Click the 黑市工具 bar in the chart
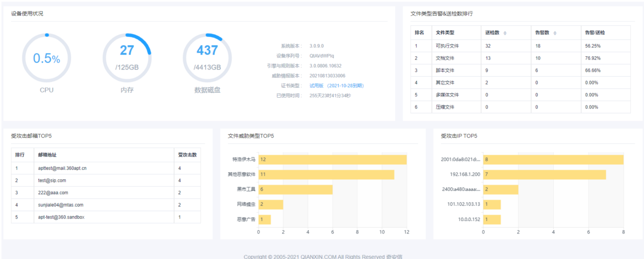Viewport: 644px width, 259px height. pos(295,189)
